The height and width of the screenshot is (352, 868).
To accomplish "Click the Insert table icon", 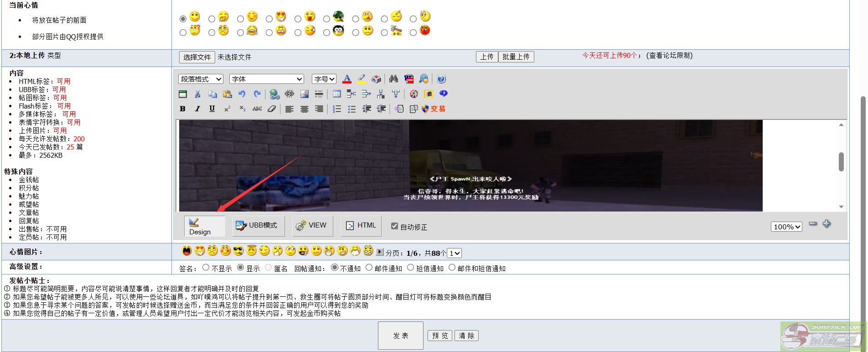I will pyautogui.click(x=337, y=94).
